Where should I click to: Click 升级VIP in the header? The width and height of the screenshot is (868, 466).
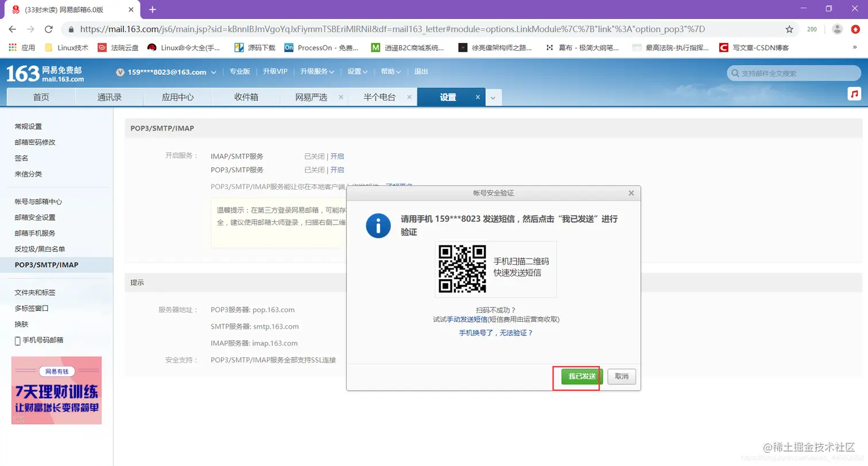point(275,72)
